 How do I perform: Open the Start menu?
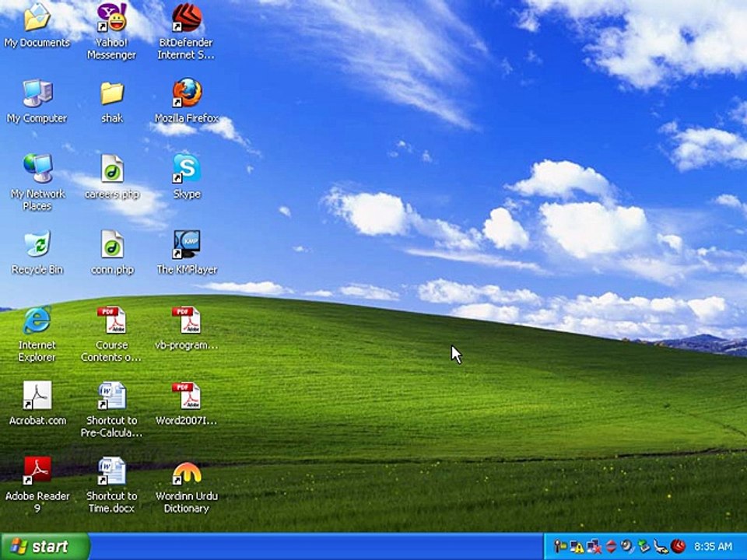45,546
